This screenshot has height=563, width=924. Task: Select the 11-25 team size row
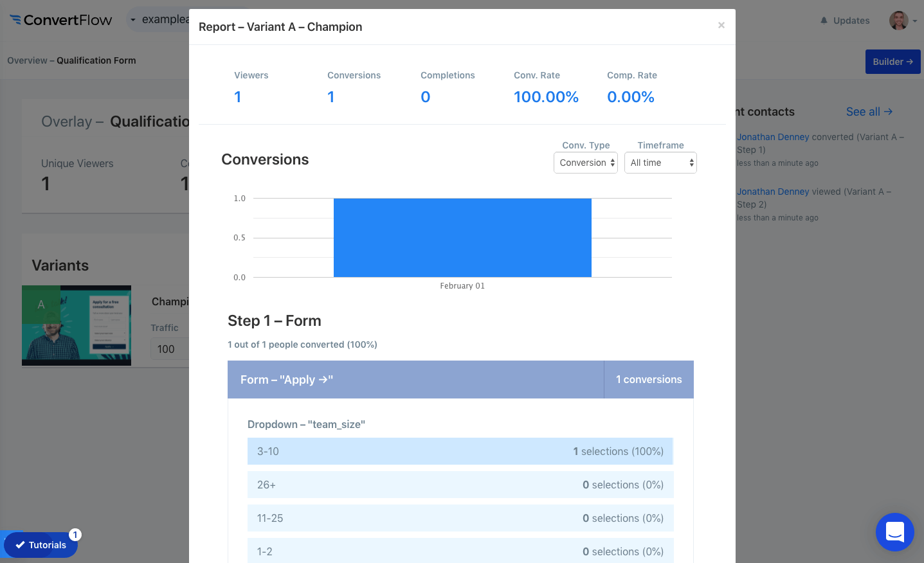click(x=460, y=518)
